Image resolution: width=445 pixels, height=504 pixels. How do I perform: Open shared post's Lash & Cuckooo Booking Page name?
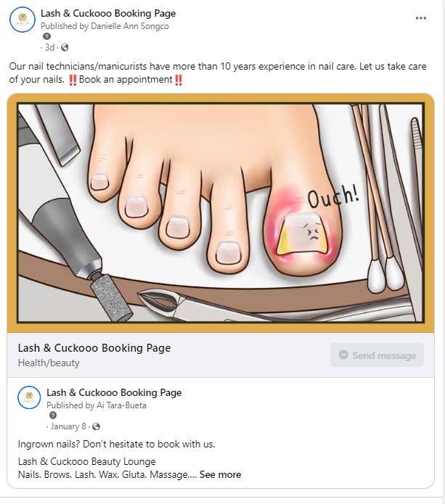(x=114, y=392)
